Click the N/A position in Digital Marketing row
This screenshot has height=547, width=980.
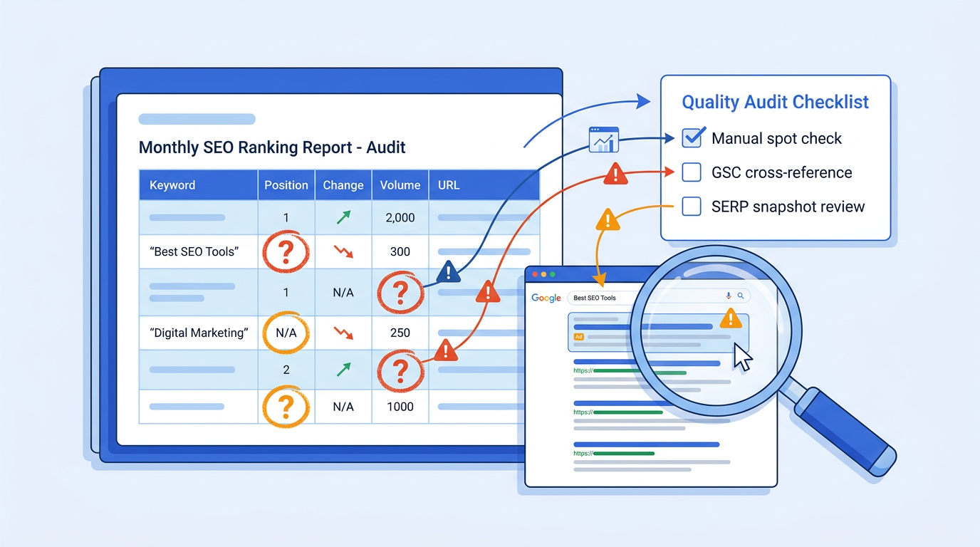tap(286, 333)
